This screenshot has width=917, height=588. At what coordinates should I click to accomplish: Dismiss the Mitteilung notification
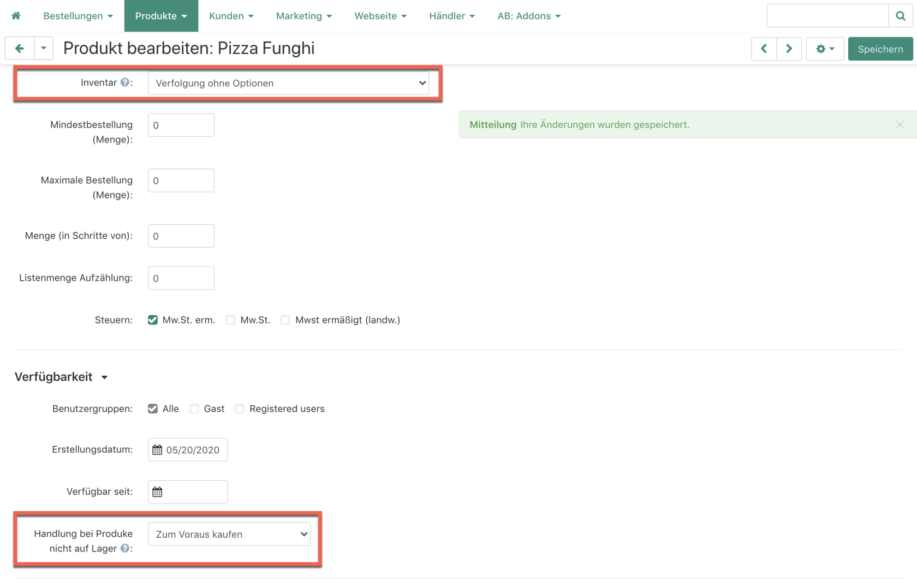[x=900, y=124]
